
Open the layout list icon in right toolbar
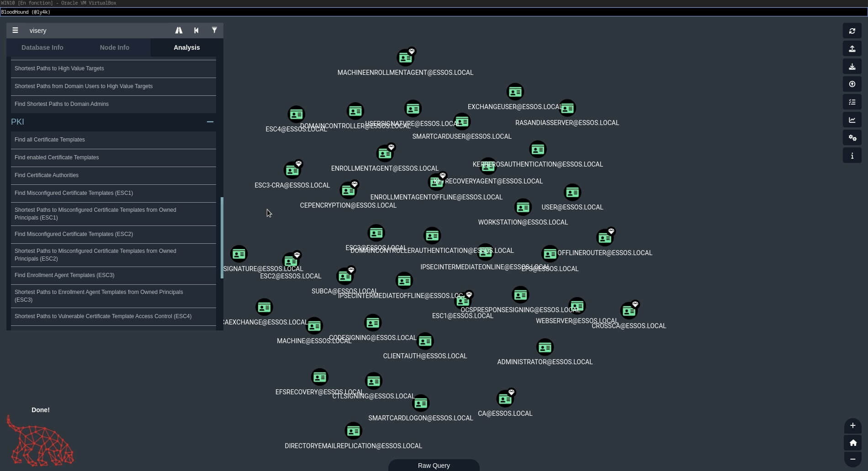852,102
